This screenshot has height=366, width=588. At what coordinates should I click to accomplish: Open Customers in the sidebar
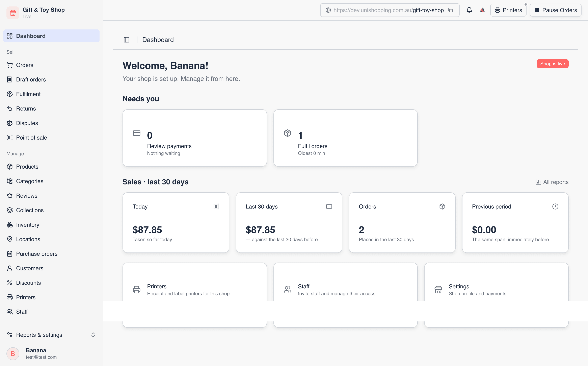51,268
